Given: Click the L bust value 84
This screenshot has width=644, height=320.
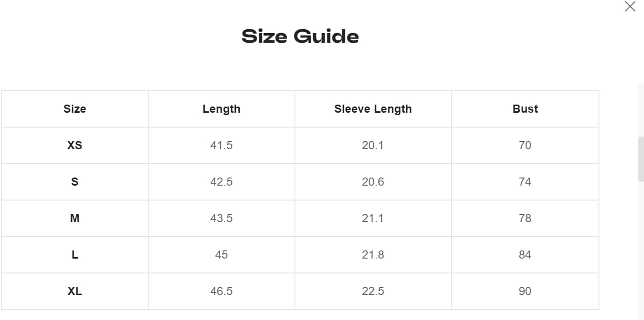Looking at the screenshot, I should pos(525,255).
